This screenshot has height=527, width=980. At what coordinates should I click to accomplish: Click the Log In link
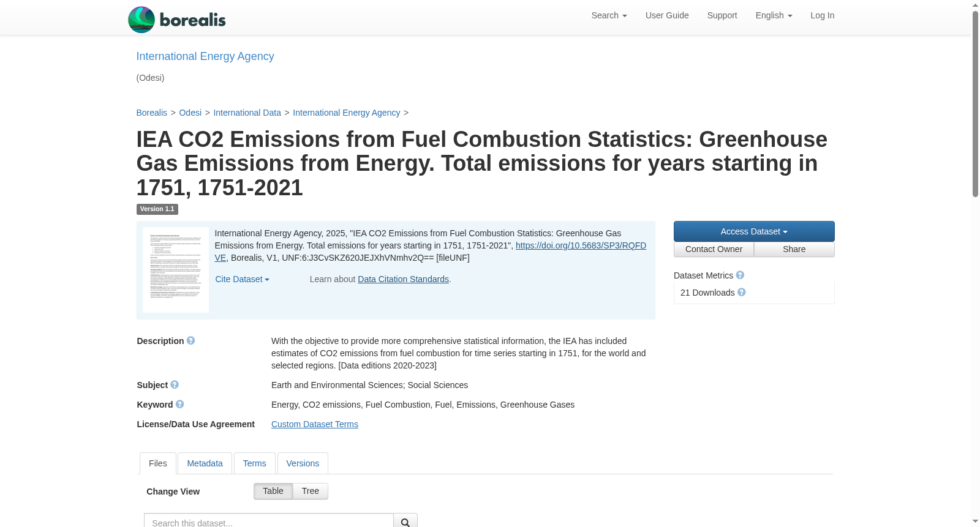[822, 15]
